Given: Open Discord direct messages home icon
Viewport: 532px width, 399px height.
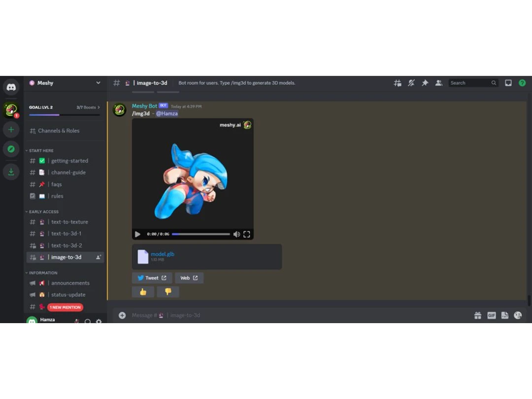Looking at the screenshot, I should click(11, 87).
